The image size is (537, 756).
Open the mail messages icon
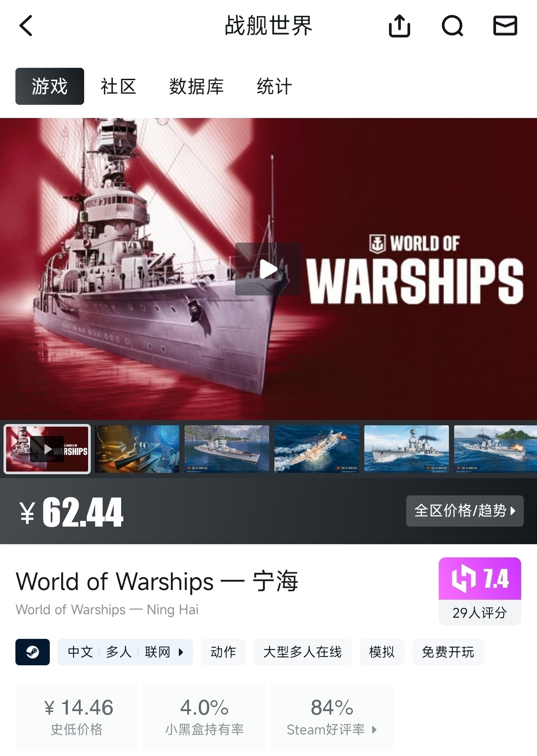tap(505, 26)
